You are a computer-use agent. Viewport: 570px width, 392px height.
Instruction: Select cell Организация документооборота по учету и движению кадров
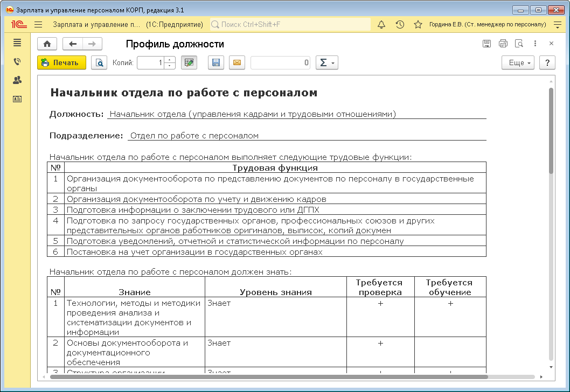click(x=275, y=199)
